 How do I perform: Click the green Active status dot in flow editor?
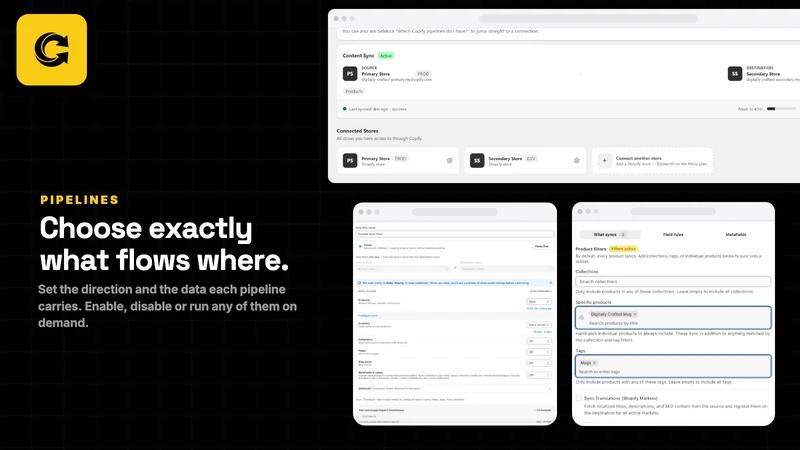click(360, 246)
